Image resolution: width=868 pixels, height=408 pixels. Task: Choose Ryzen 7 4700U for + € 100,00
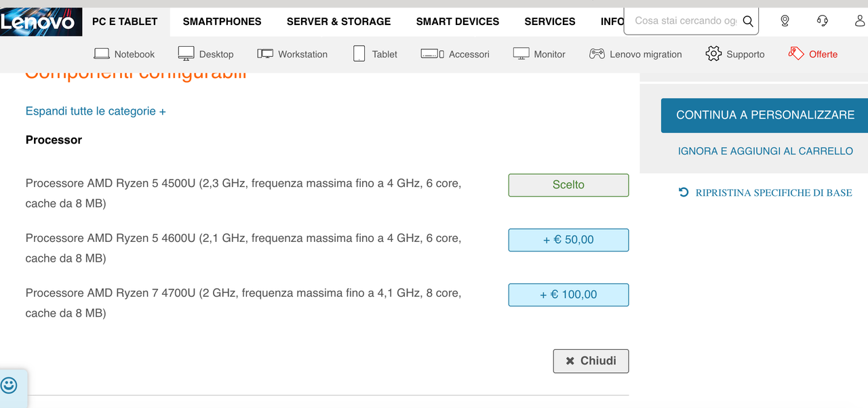pyautogui.click(x=568, y=295)
